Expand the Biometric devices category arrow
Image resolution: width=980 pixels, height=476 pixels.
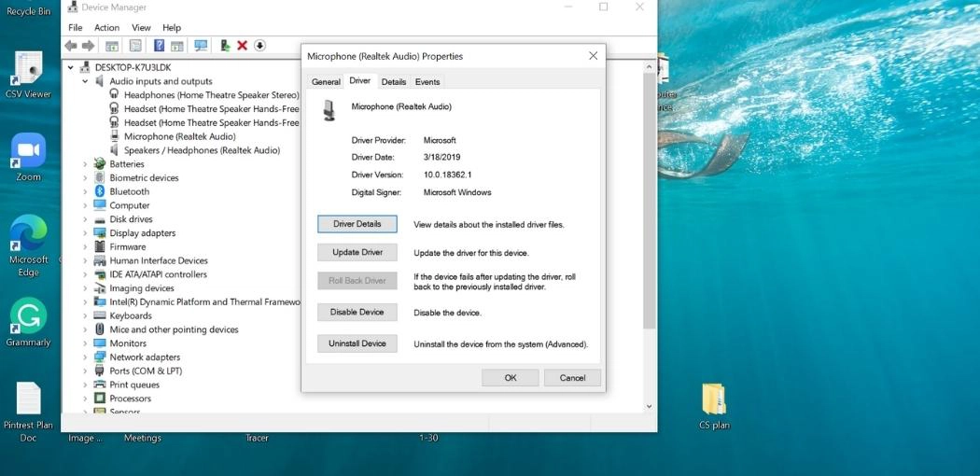pyautogui.click(x=85, y=177)
